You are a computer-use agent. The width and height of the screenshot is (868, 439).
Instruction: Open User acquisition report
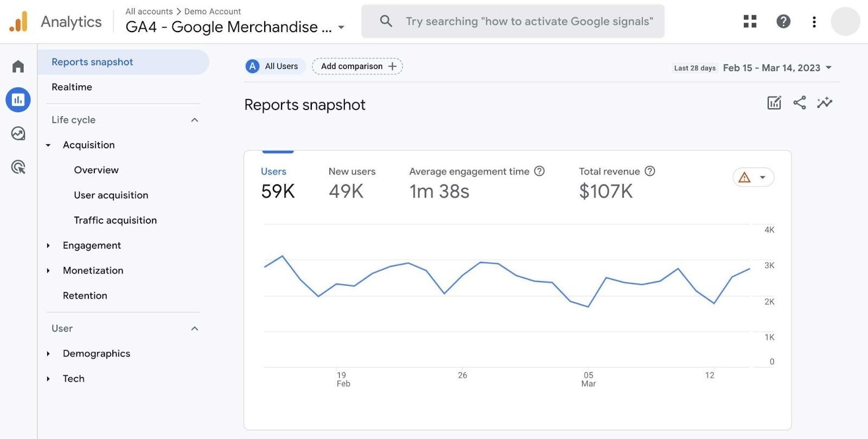[111, 195]
